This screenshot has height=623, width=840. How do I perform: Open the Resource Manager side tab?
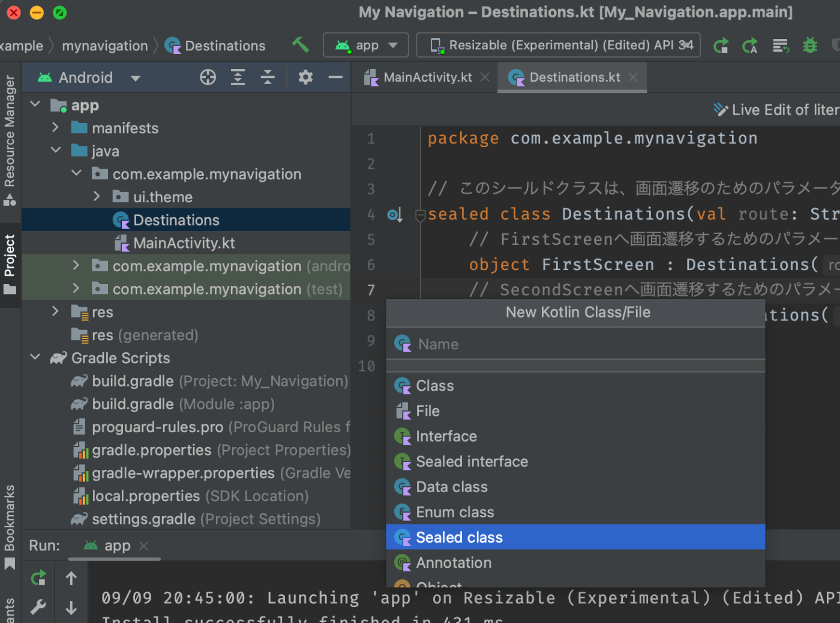click(10, 140)
